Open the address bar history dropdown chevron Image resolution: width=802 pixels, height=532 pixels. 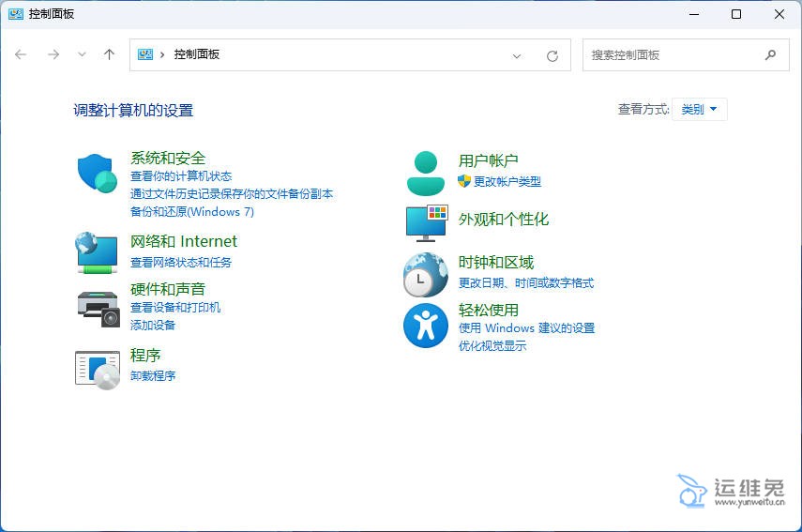coord(517,55)
